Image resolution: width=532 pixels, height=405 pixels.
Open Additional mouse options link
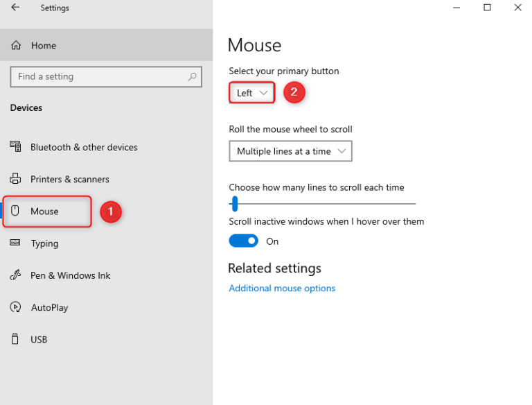click(x=282, y=288)
